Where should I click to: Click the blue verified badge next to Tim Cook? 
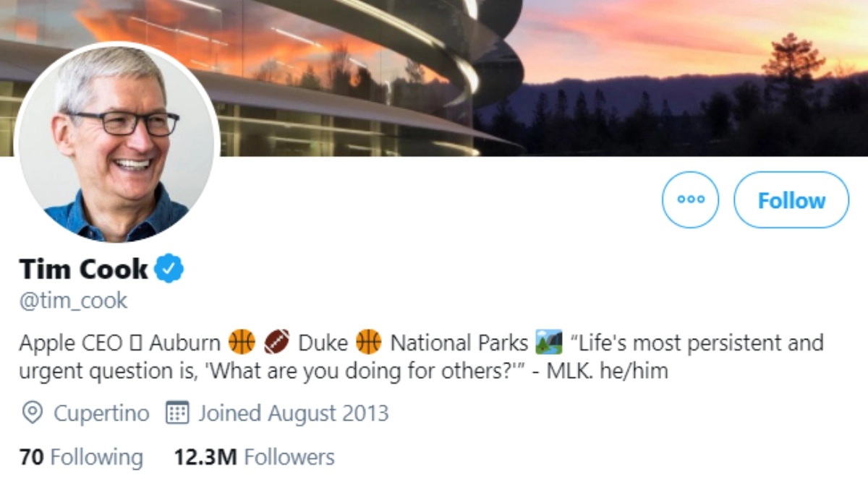168,268
